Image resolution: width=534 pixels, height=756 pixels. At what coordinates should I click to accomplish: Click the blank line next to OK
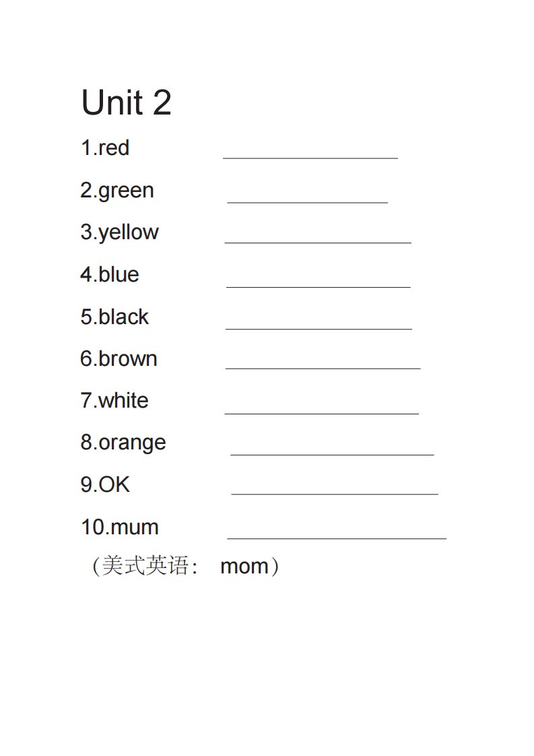pyautogui.click(x=335, y=494)
